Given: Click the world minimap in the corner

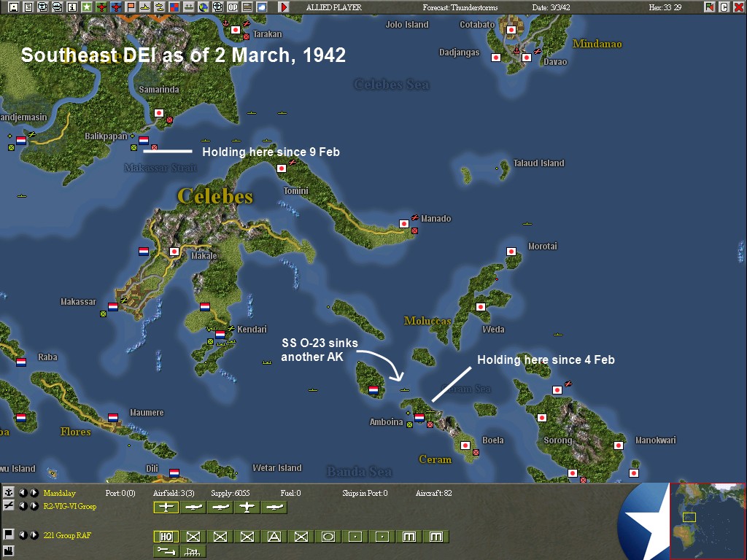Looking at the screenshot, I should 707,521.
